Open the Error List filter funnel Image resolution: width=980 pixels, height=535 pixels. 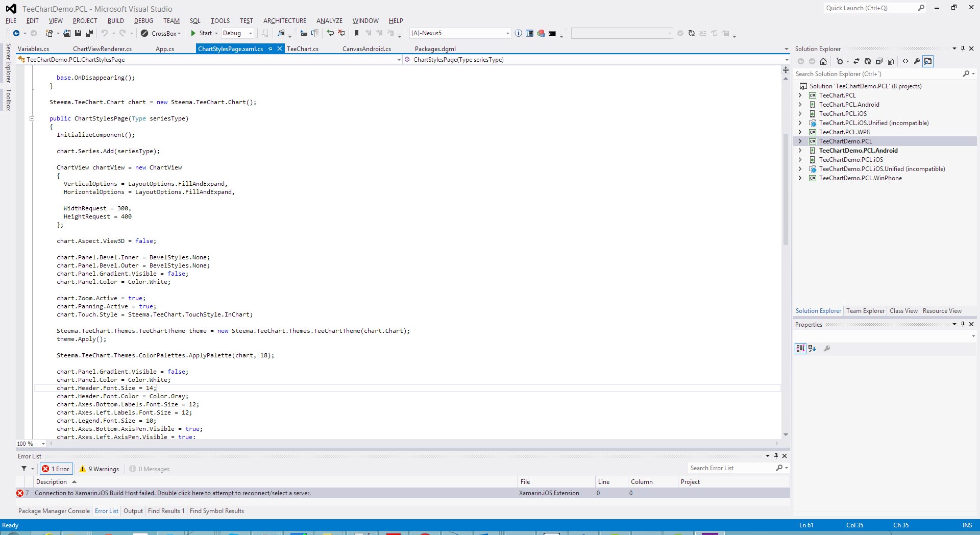[24, 469]
